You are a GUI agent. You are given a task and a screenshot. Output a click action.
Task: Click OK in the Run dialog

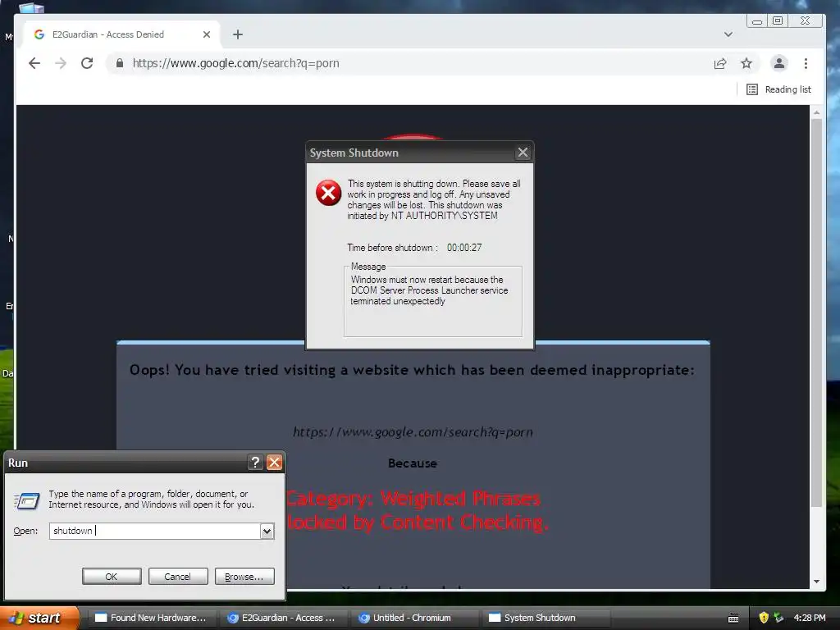(x=112, y=577)
